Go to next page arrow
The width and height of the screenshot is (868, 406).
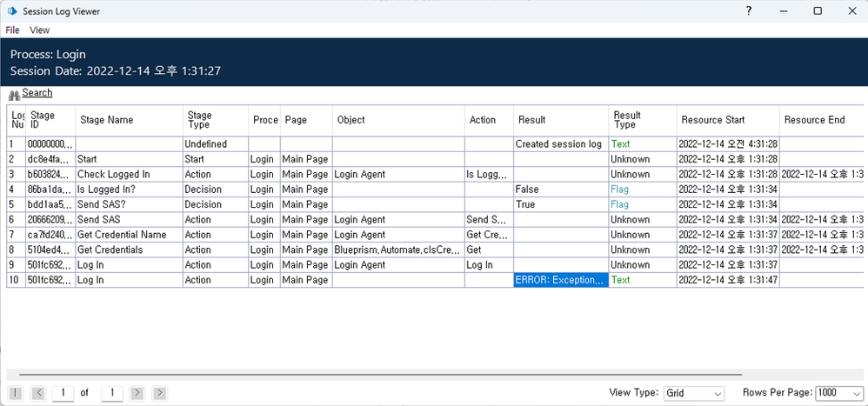(x=137, y=393)
